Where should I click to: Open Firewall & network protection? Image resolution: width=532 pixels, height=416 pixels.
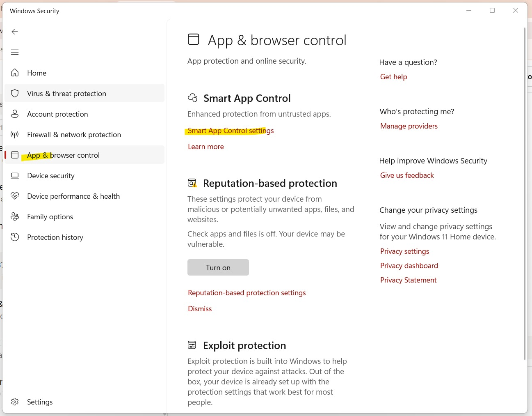pyautogui.click(x=84, y=134)
